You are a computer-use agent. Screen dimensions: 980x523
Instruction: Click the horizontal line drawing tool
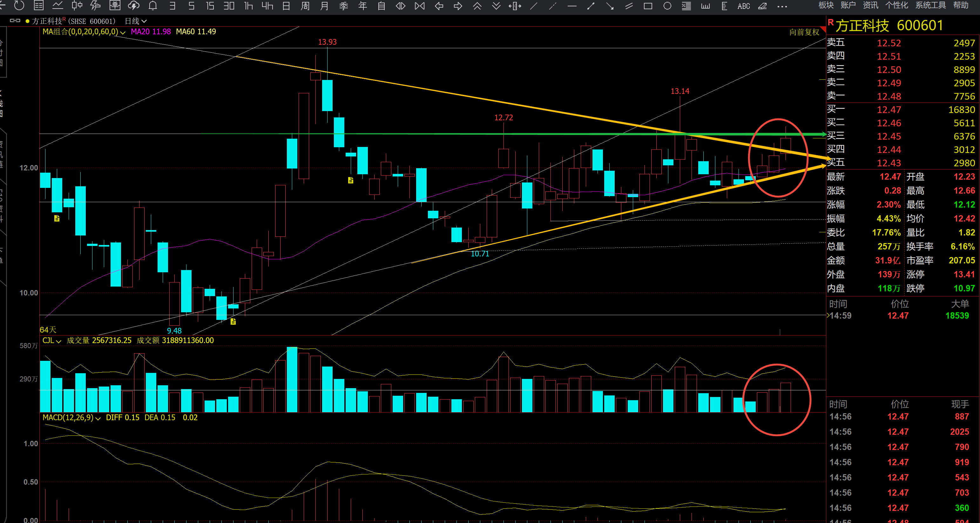[572, 6]
